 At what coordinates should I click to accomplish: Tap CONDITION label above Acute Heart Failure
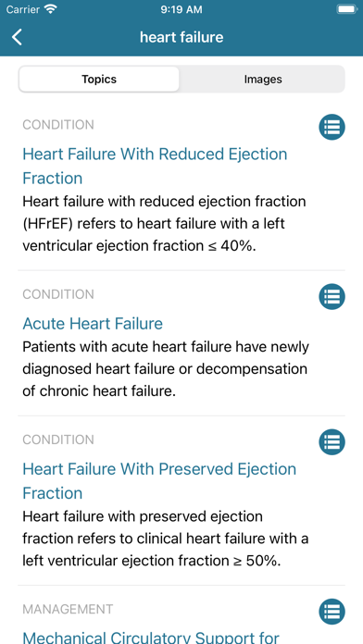[x=58, y=294]
